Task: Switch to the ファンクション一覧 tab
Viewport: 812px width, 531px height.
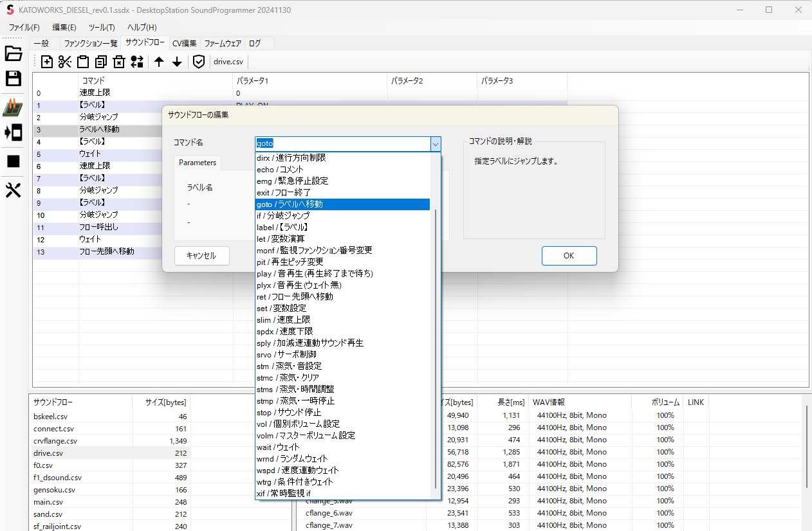Action: pos(91,44)
